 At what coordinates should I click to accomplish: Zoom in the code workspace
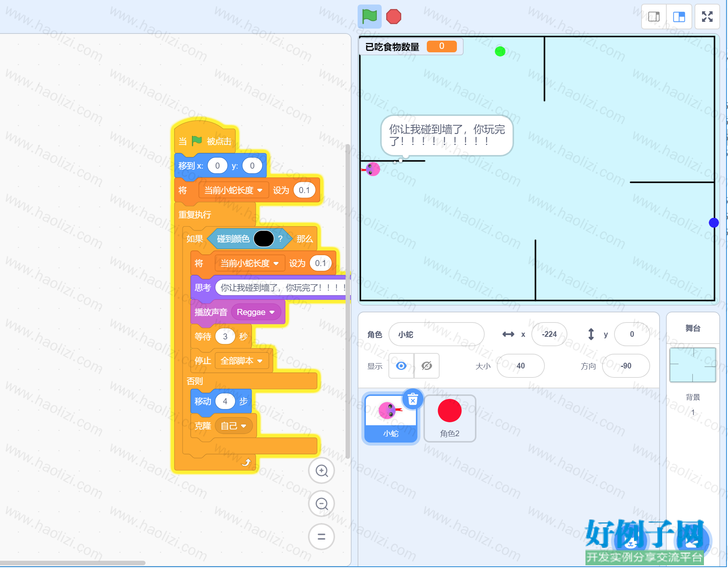[322, 471]
